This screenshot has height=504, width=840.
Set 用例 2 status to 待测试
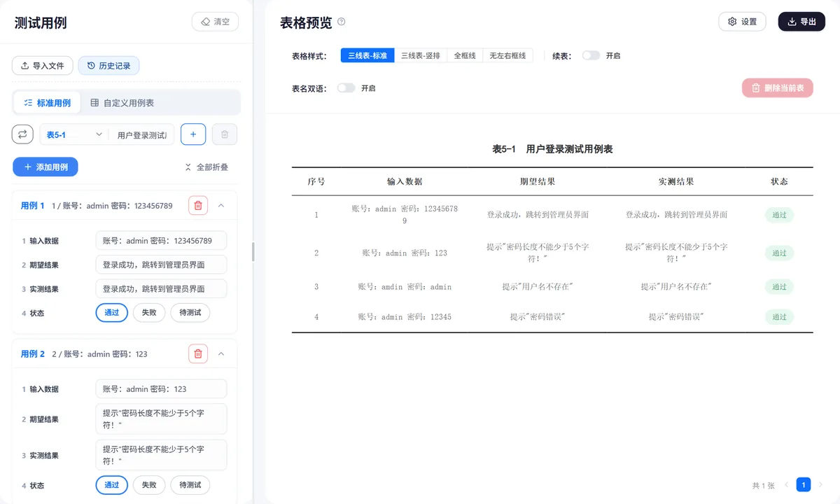tap(190, 485)
